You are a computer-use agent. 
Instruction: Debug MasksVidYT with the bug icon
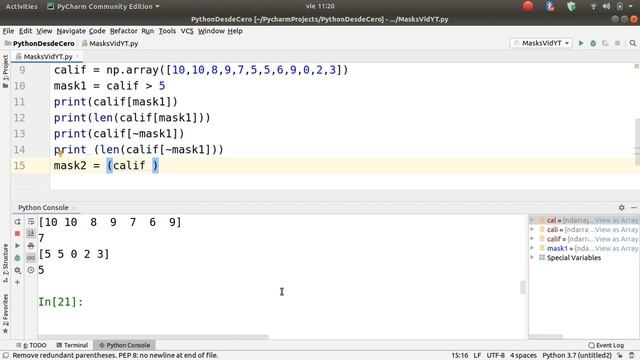[593, 43]
